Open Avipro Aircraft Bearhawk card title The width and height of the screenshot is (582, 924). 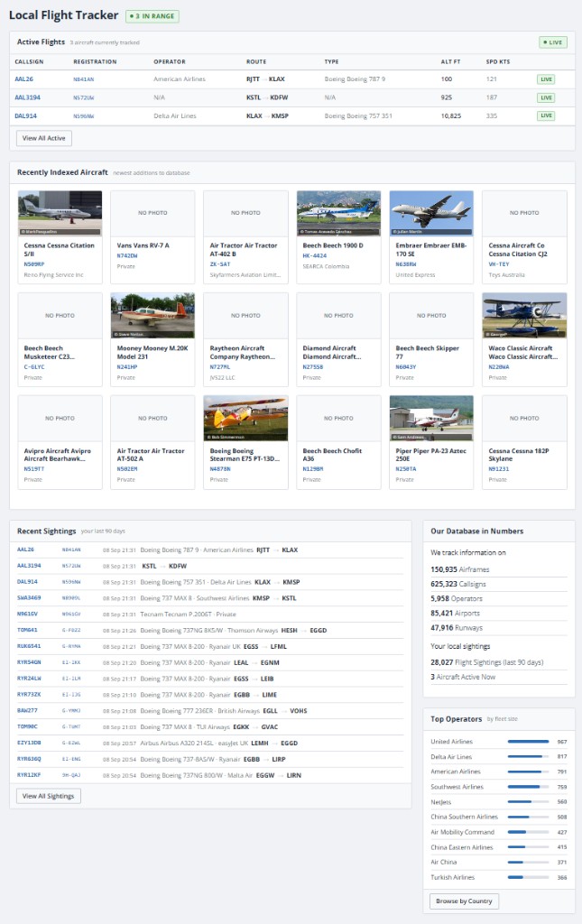57,455
